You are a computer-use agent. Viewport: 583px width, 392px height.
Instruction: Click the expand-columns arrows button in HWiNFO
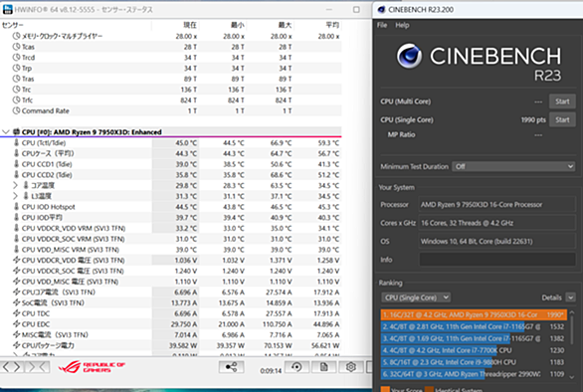(x=12, y=367)
